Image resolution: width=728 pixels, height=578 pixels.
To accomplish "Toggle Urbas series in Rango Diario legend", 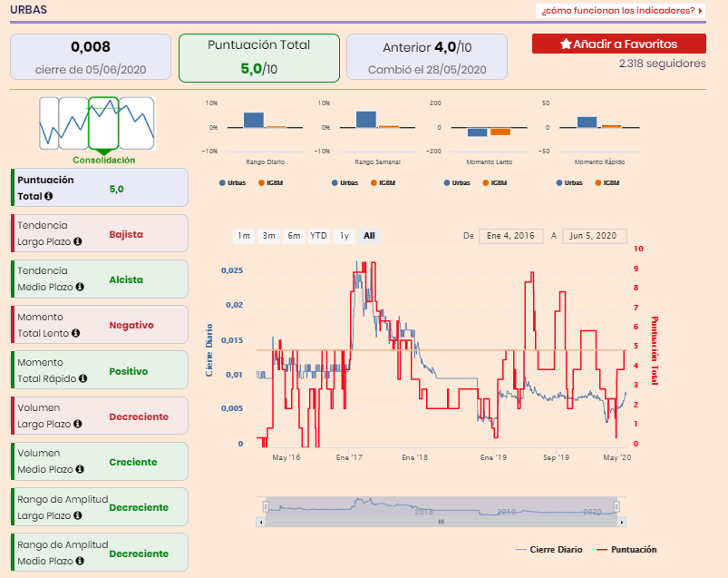I will pyautogui.click(x=232, y=183).
